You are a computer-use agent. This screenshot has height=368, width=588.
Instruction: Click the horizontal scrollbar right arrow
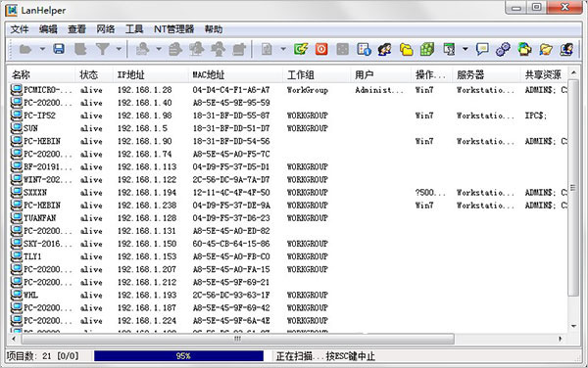tap(561, 339)
